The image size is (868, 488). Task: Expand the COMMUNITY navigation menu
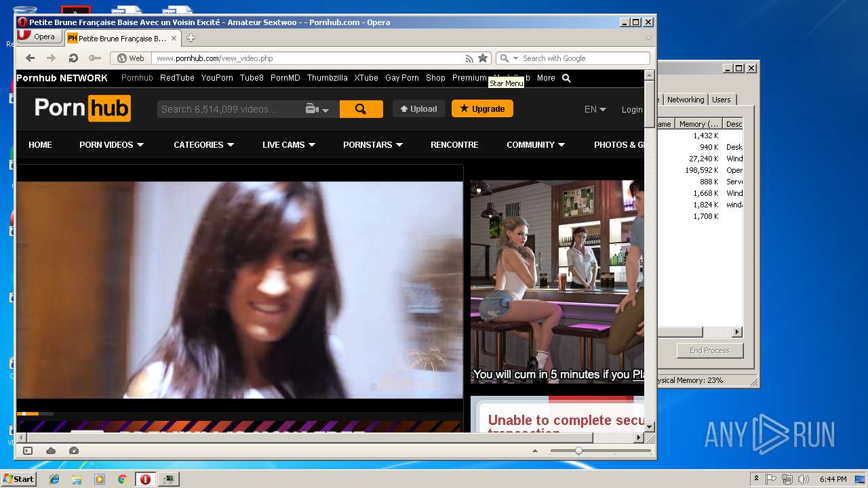click(535, 144)
